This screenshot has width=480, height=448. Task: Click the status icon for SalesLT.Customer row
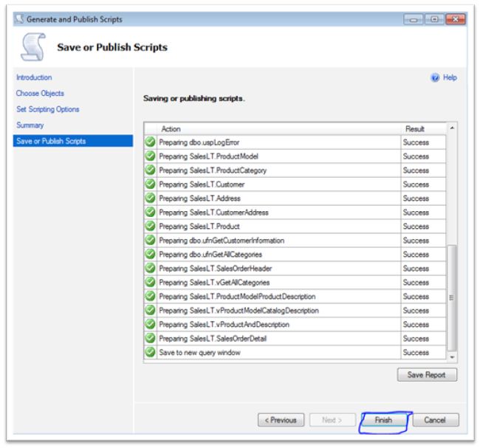click(151, 185)
